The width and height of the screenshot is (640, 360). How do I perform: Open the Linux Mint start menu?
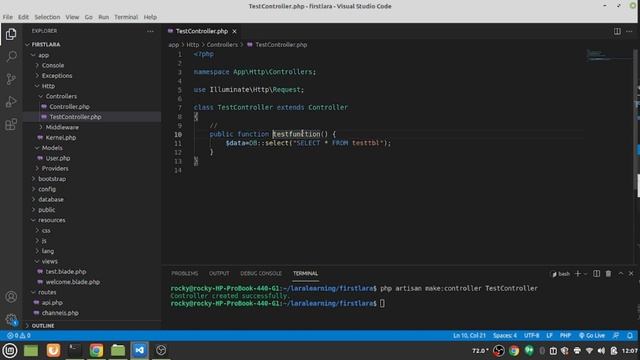tap(10, 350)
